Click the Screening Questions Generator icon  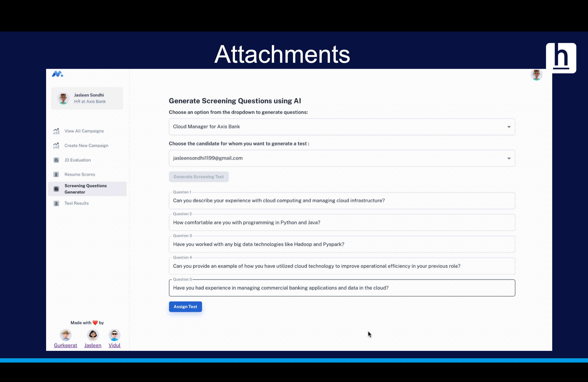pos(56,189)
